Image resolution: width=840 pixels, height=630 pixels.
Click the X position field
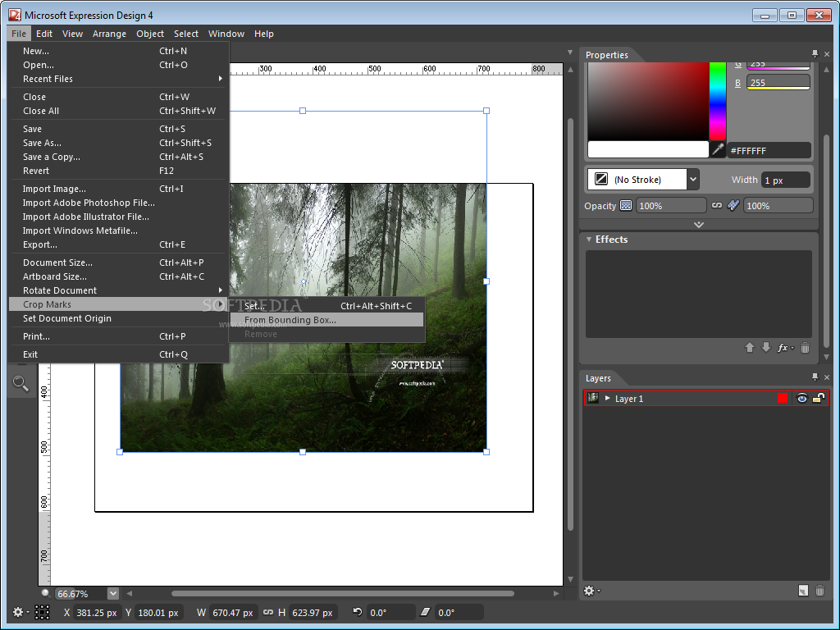[97, 612]
